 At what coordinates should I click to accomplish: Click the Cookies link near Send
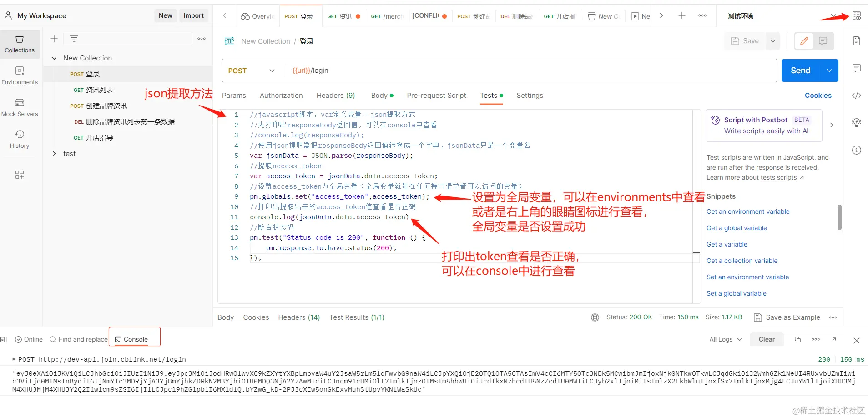coord(818,96)
